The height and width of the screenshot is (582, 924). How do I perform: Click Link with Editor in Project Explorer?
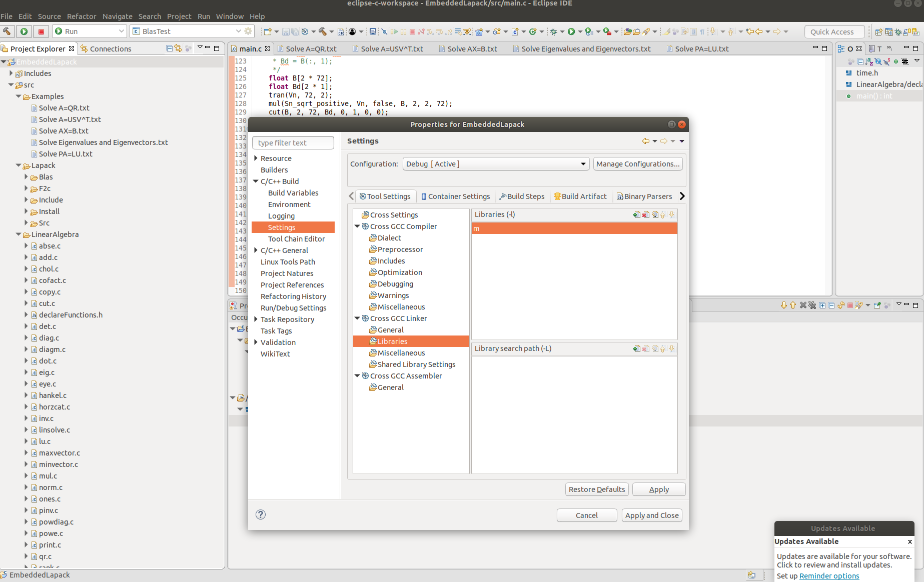pos(178,48)
